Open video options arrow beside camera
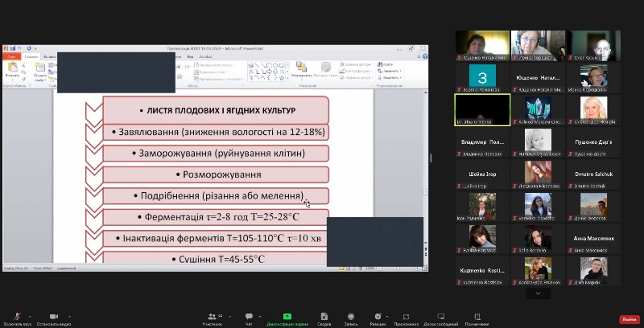 click(x=69, y=317)
